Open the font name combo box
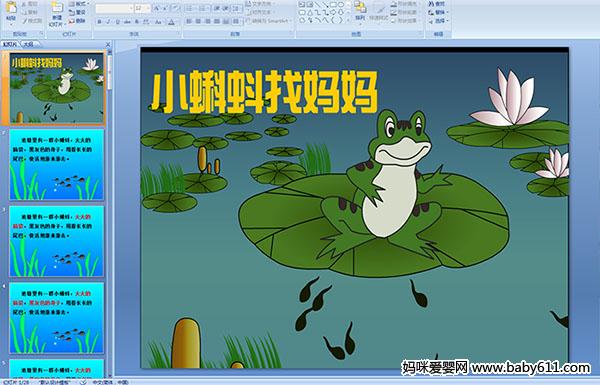The height and width of the screenshot is (385, 600). coord(114,8)
